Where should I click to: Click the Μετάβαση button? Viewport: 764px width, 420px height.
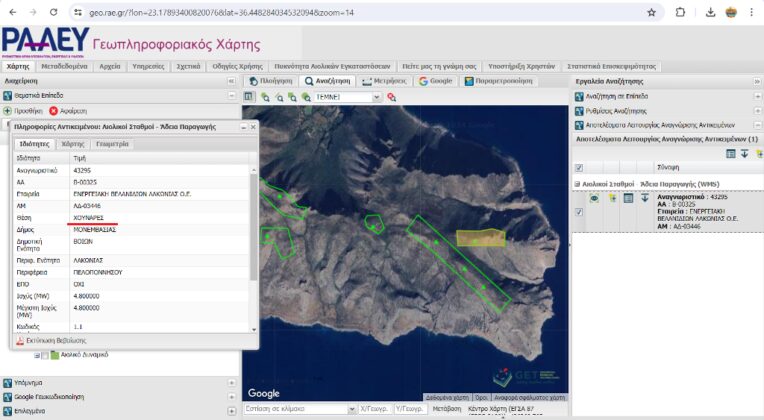(x=447, y=409)
